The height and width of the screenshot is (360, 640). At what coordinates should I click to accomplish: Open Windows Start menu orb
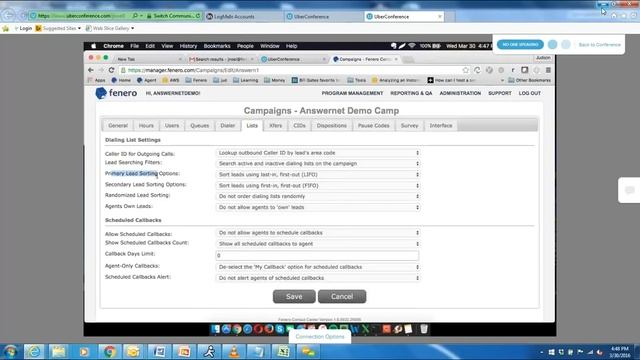(x=10, y=351)
